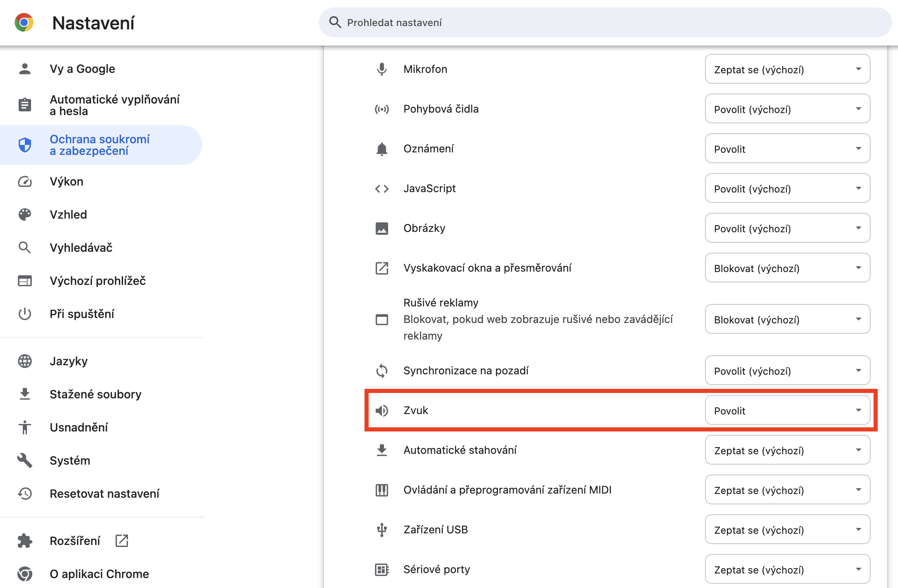Click the Chrome logo icon

(24, 22)
